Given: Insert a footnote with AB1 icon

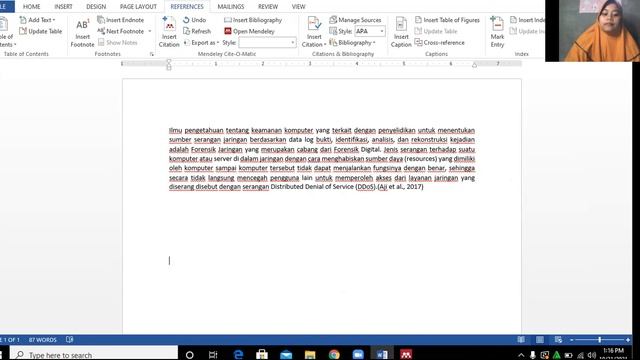Looking at the screenshot, I should tap(82, 33).
